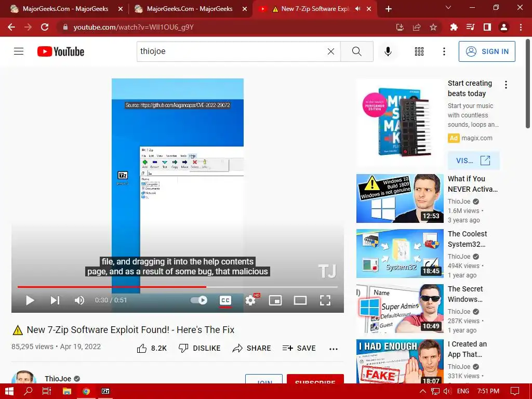Image resolution: width=532 pixels, height=399 pixels.
Task: Switch to the first MajorGeeks tab
Action: click(65, 9)
